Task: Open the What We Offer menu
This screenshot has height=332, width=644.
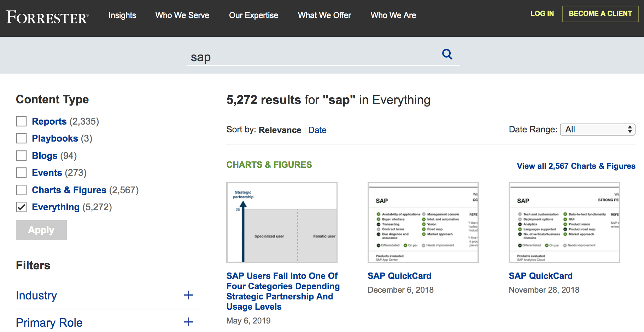Action: click(324, 15)
